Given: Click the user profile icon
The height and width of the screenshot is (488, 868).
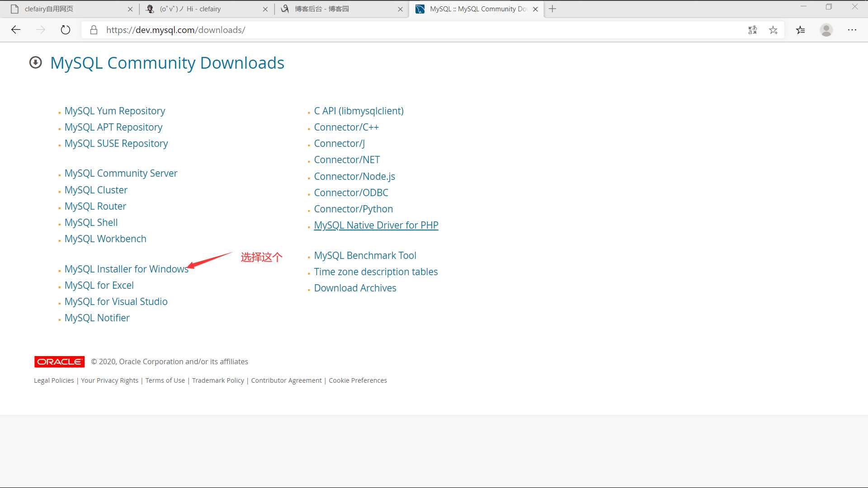Looking at the screenshot, I should tap(827, 30).
